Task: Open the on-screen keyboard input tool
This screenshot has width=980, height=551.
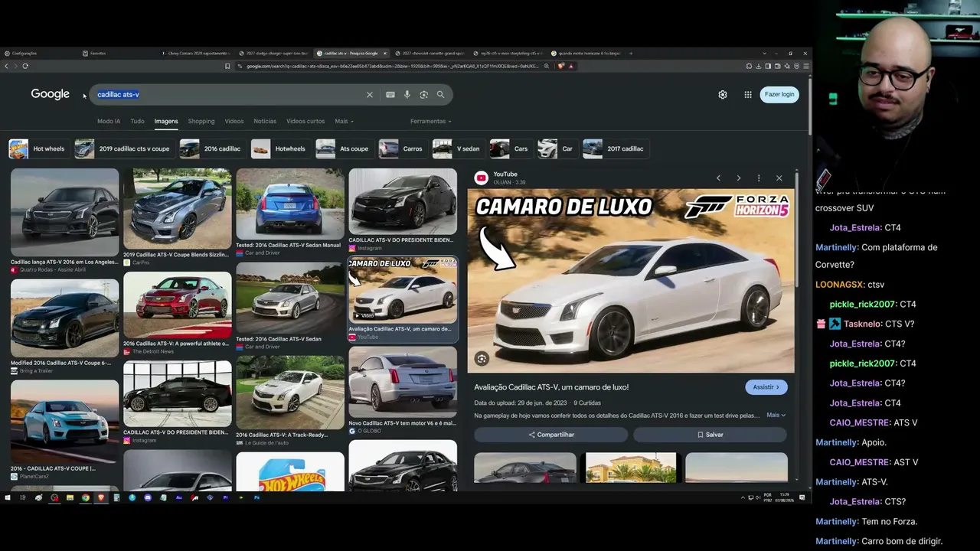Action: 390,95
